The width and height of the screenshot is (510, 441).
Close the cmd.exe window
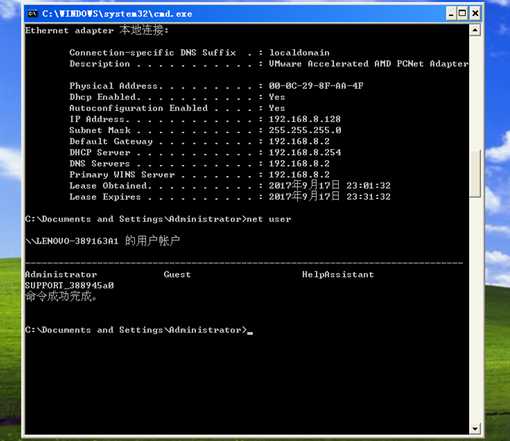pyautogui.click(x=475, y=14)
